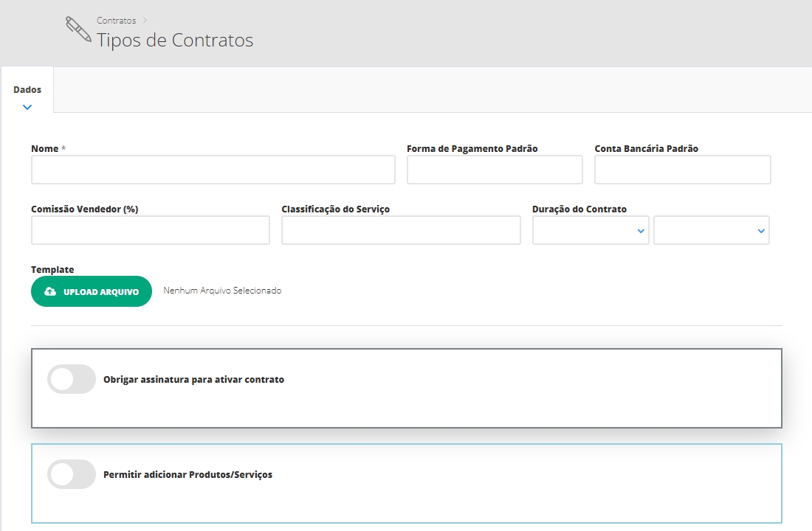This screenshot has height=531, width=812.
Task: Open the first Duração do Contrato dropdown
Action: tap(591, 230)
